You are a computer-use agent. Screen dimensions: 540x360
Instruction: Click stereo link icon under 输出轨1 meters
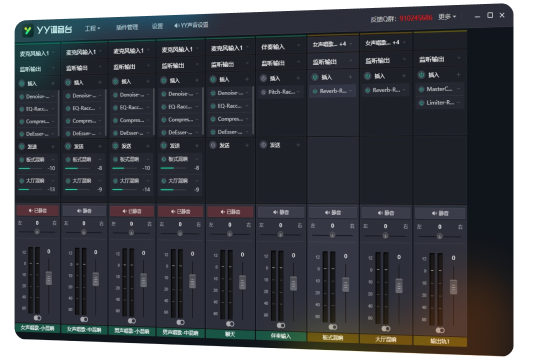(x=440, y=330)
